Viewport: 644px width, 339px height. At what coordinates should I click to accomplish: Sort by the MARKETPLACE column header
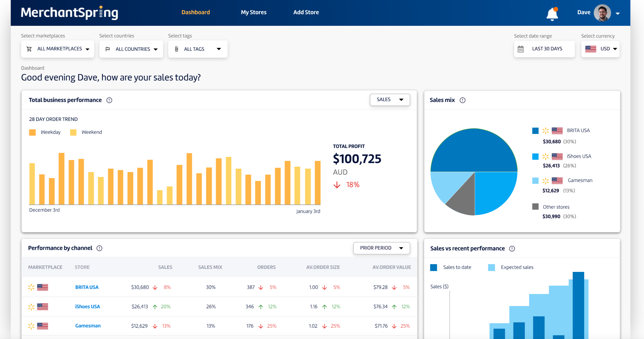pyautogui.click(x=45, y=267)
